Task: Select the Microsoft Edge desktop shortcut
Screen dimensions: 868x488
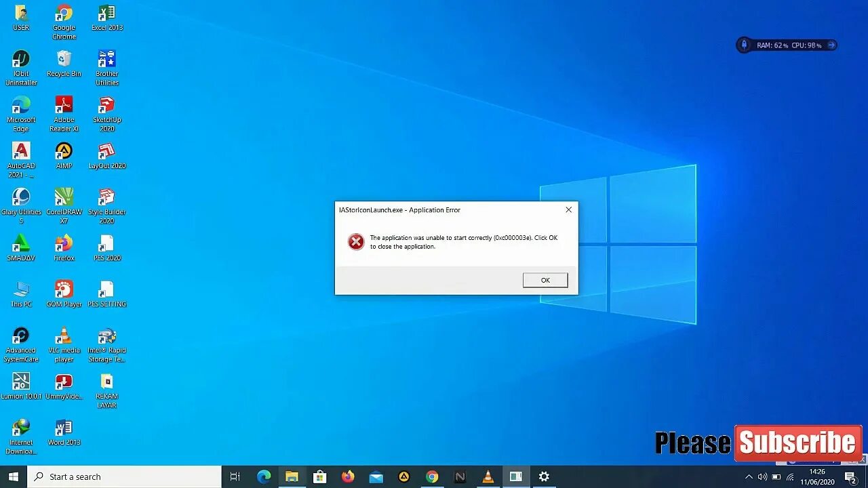Action: (21, 115)
